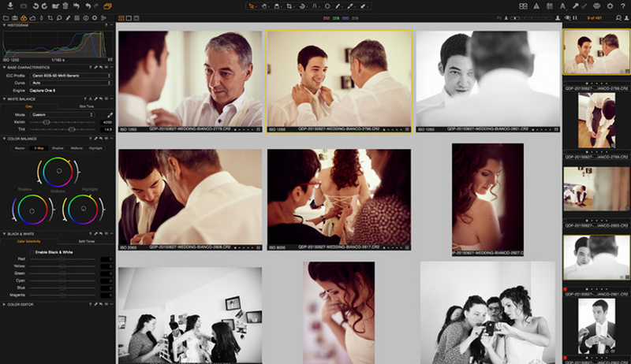631x364 pixels.
Task: Open the Crop/Composition tool tab
Action: (50, 18)
